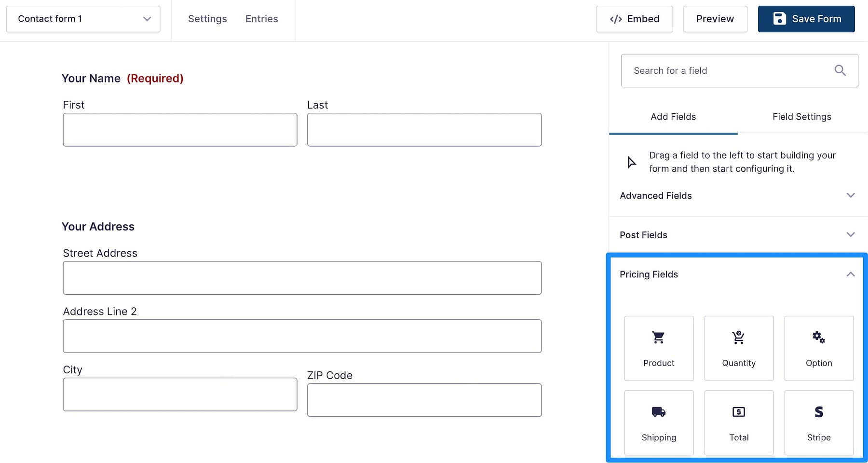The image size is (868, 463).
Task: Click the Save Form disk icon
Action: (779, 19)
